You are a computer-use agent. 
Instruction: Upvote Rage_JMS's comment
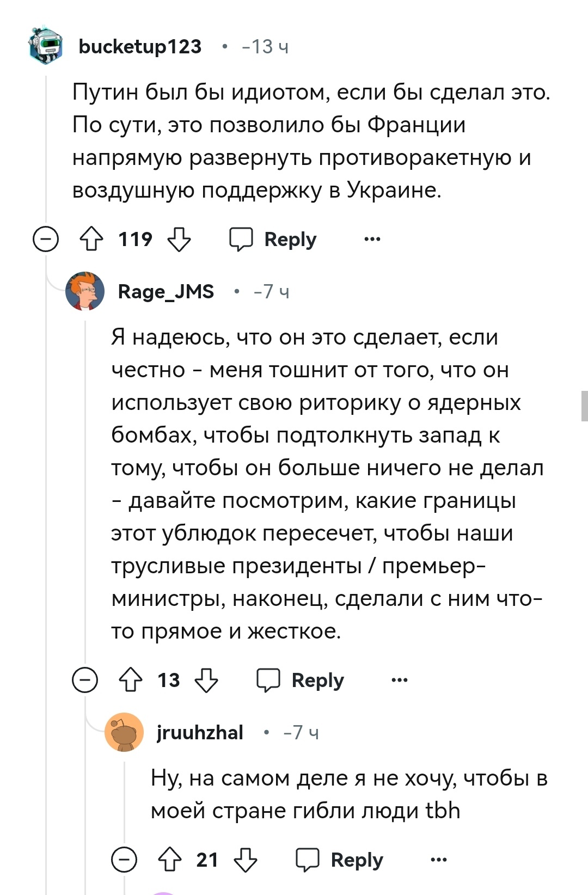pyautogui.click(x=131, y=680)
